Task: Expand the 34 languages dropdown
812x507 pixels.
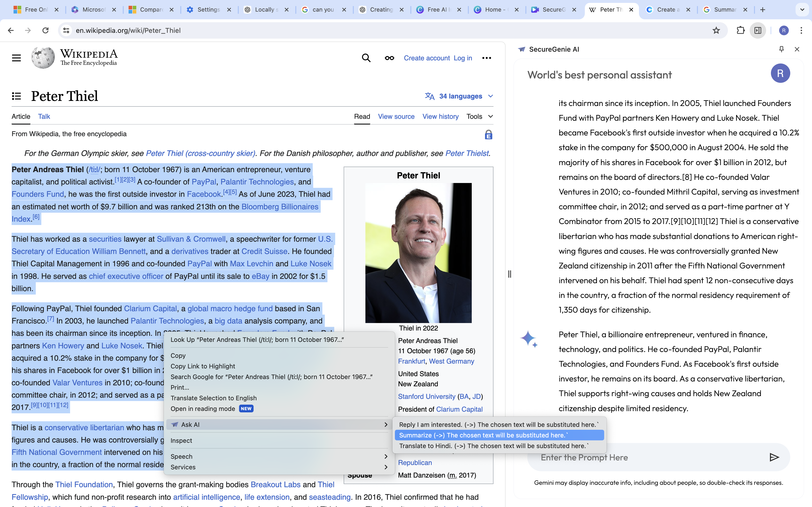Action: pyautogui.click(x=459, y=96)
